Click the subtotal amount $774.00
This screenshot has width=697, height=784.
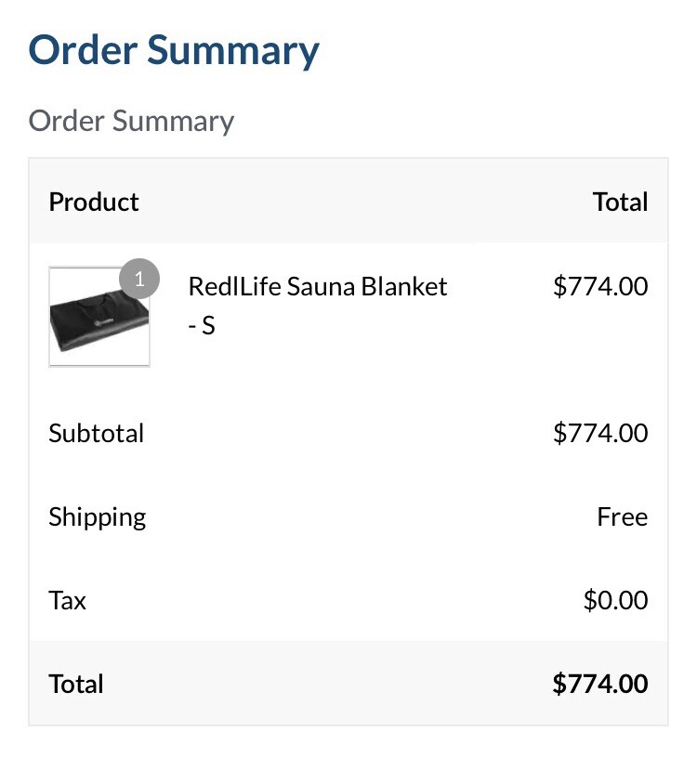pos(600,433)
